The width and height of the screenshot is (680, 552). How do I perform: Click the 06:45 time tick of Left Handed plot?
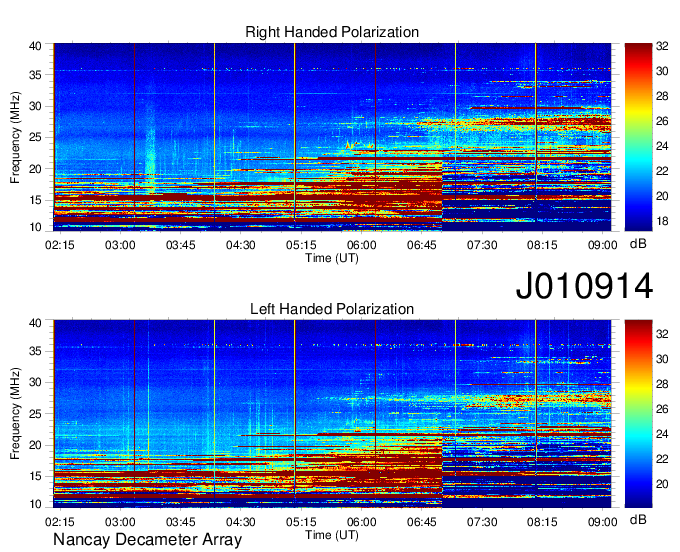click(x=422, y=522)
